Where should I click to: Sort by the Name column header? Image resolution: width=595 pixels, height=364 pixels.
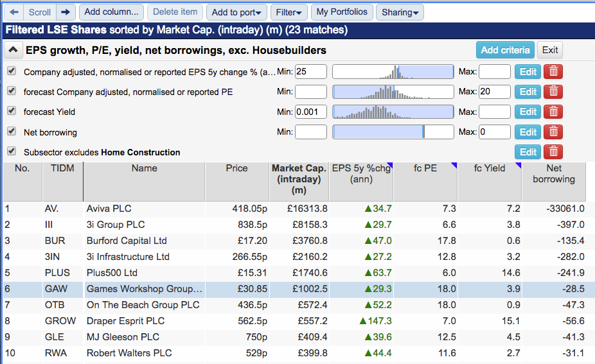coord(144,181)
